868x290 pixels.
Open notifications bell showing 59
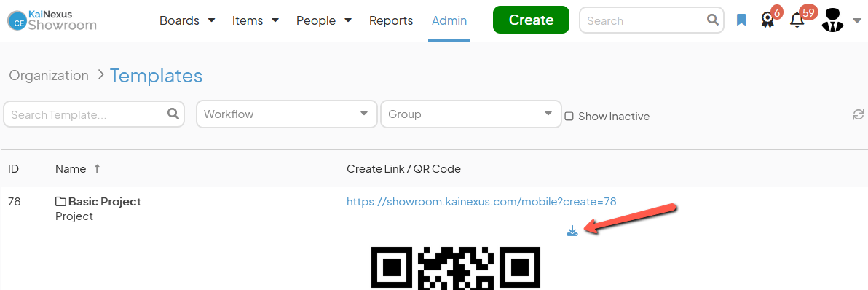797,20
